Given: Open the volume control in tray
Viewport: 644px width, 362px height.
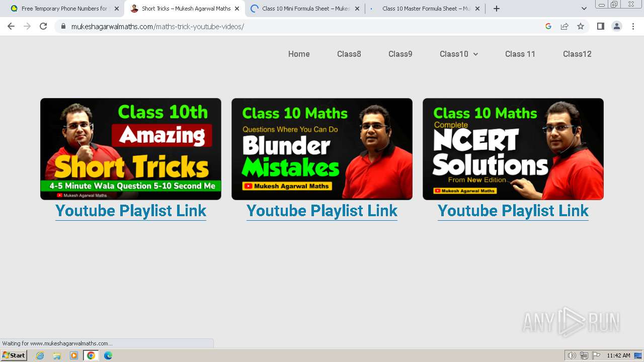Looking at the screenshot, I should click(572, 355).
